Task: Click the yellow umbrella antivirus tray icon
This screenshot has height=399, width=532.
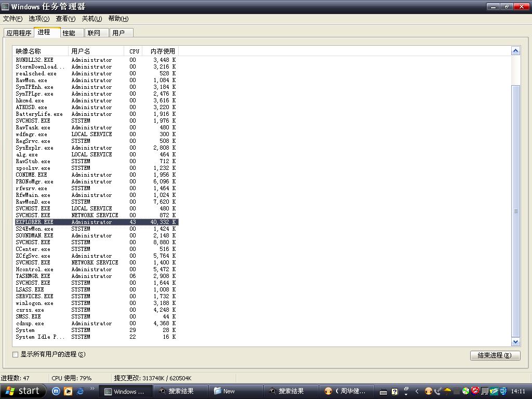Action: 447,391
